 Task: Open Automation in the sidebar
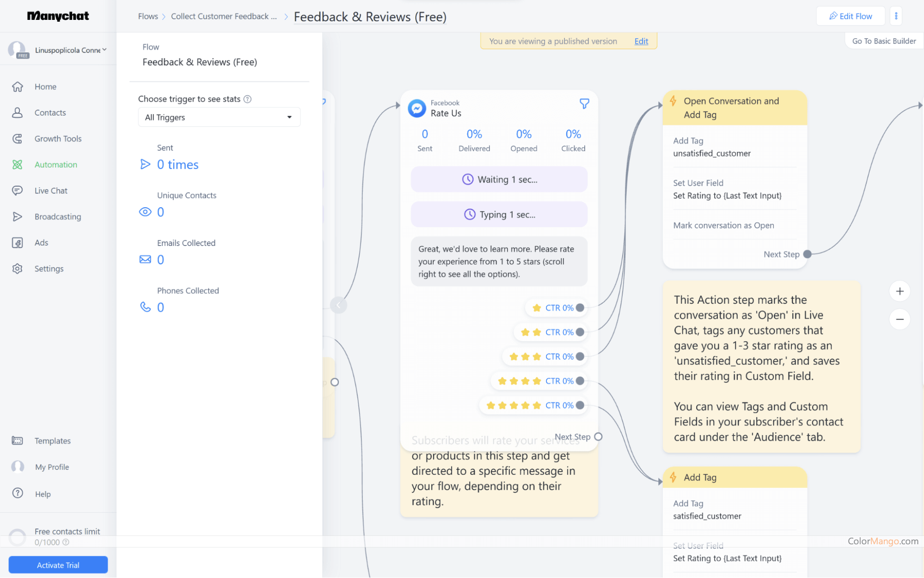(x=55, y=165)
